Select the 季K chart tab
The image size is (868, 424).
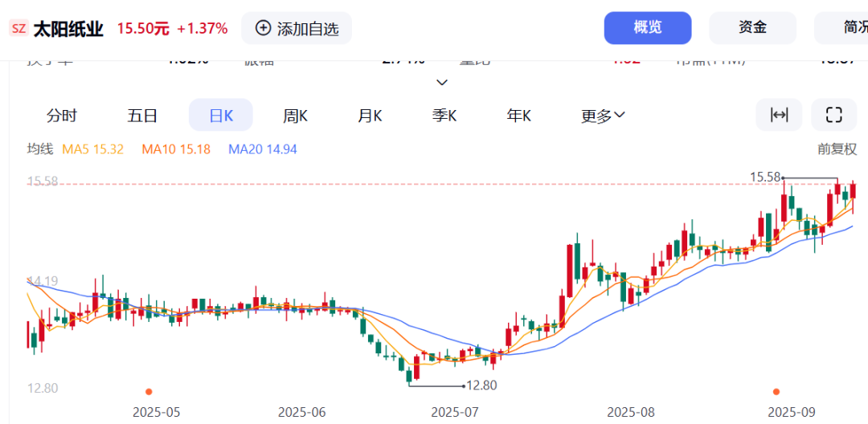[444, 116]
